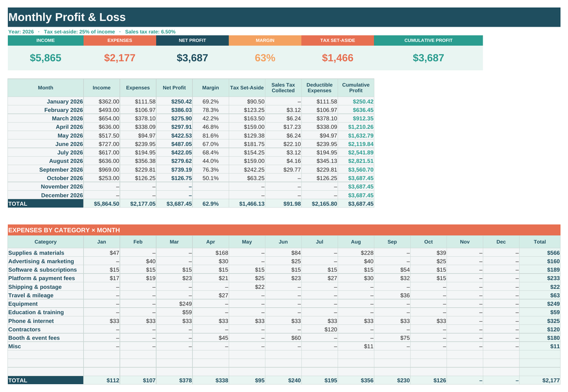Click the year and tax settings subtitle line
568x392 pixels.
(92, 32)
